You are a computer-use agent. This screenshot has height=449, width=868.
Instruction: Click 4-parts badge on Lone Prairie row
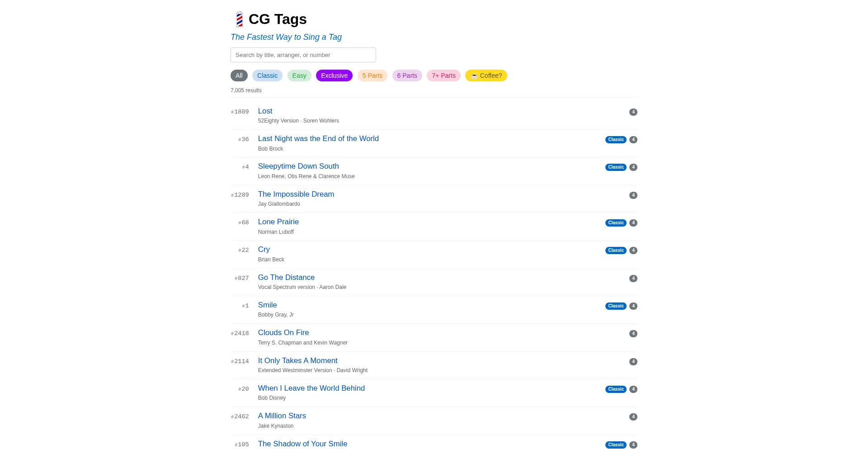click(x=633, y=223)
